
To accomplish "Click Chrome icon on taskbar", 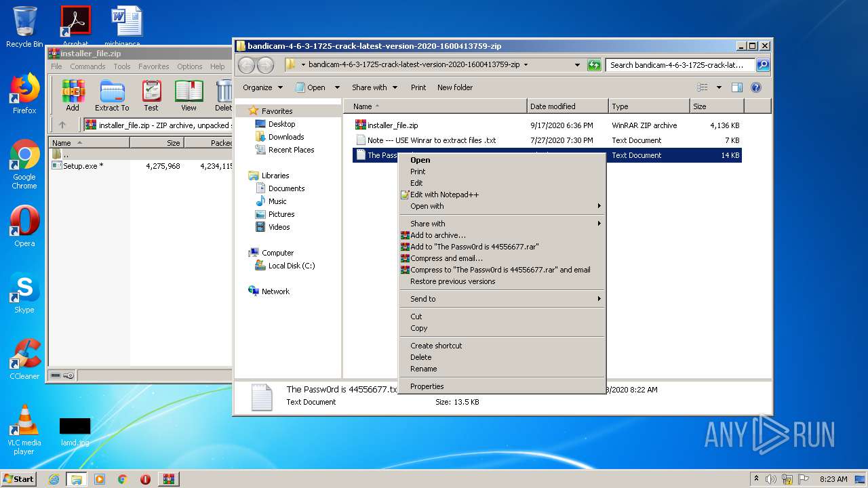I will pyautogui.click(x=123, y=479).
